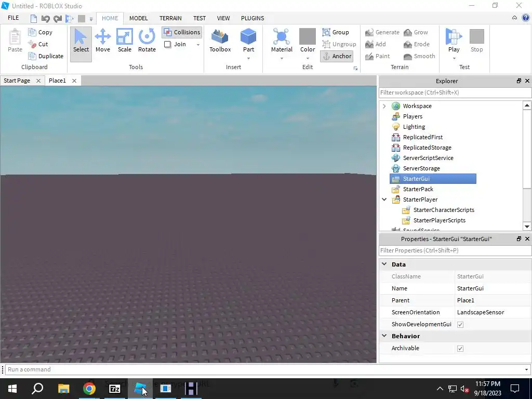Switch to the VIEW ribbon tab
The height and width of the screenshot is (399, 532).
(223, 18)
